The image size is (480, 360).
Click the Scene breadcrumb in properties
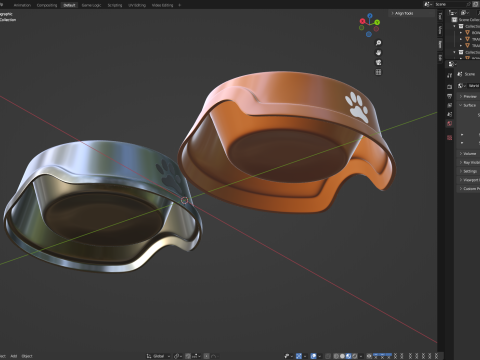[x=466, y=74]
